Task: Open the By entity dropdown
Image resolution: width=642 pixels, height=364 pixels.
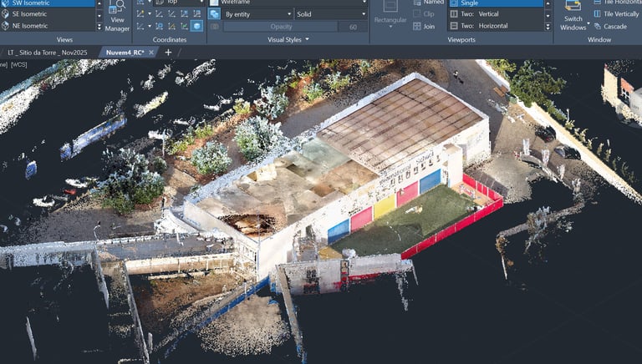Action: click(x=257, y=14)
